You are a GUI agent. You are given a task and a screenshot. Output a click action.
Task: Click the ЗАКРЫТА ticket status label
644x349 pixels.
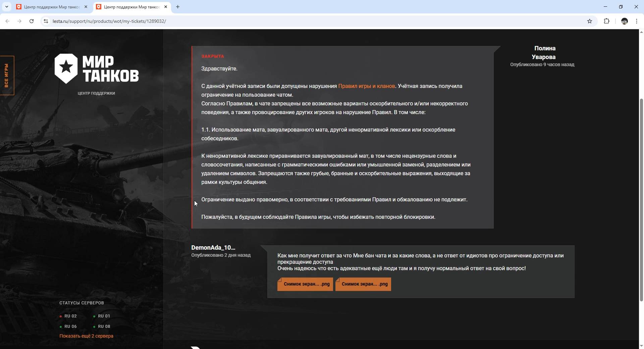coord(213,56)
